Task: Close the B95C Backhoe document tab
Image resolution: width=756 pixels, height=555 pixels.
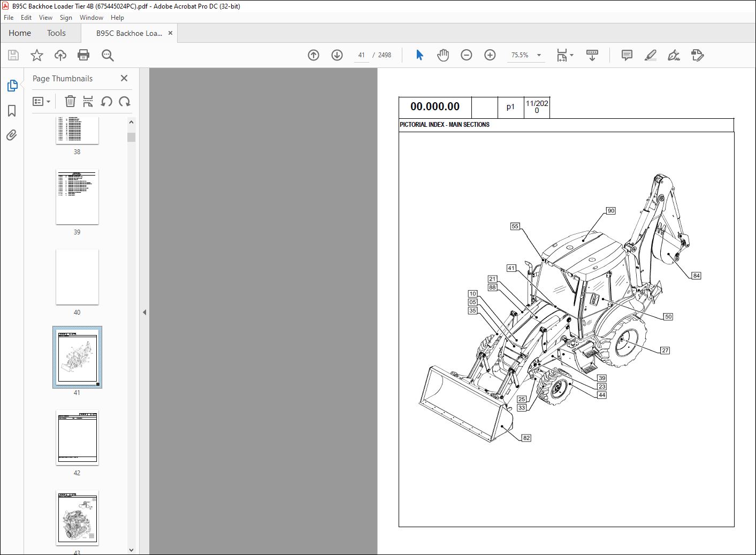Action: [170, 33]
